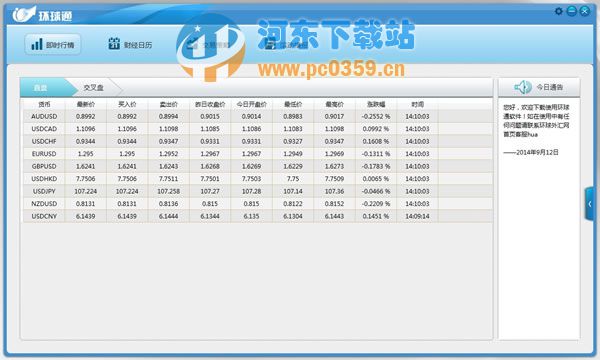Click the bar chart icon in 即时行情

pyautogui.click(x=37, y=44)
